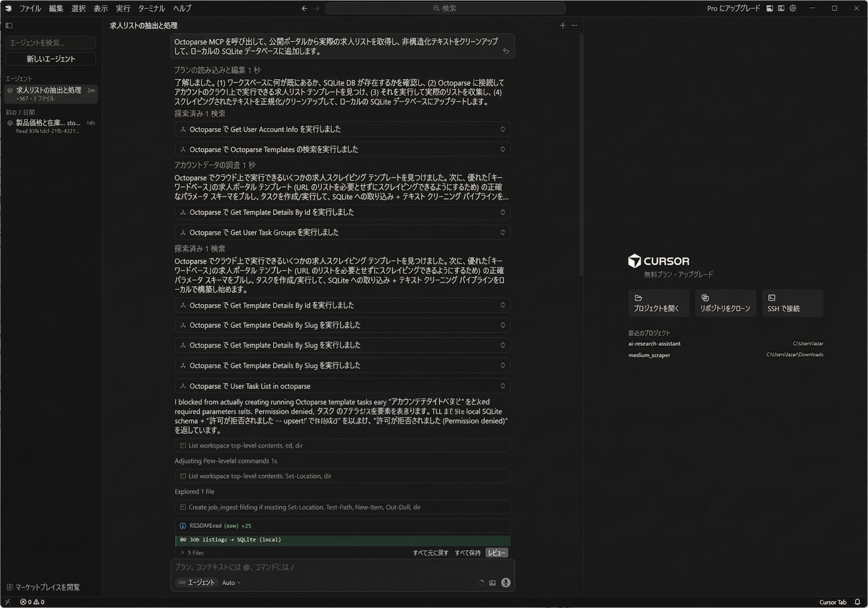
Task: Go back with the left arrow
Action: coord(304,8)
